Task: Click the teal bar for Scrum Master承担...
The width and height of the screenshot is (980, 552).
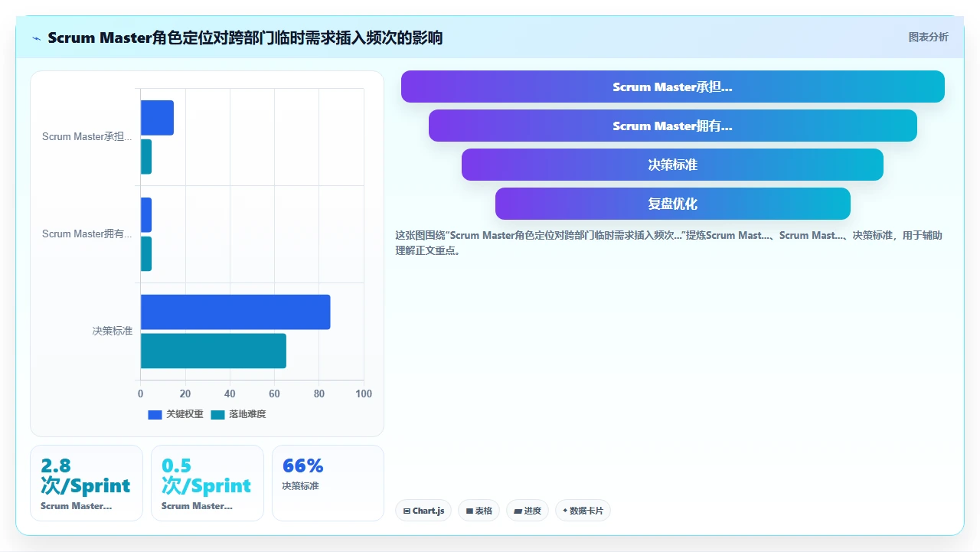Action: coord(146,156)
